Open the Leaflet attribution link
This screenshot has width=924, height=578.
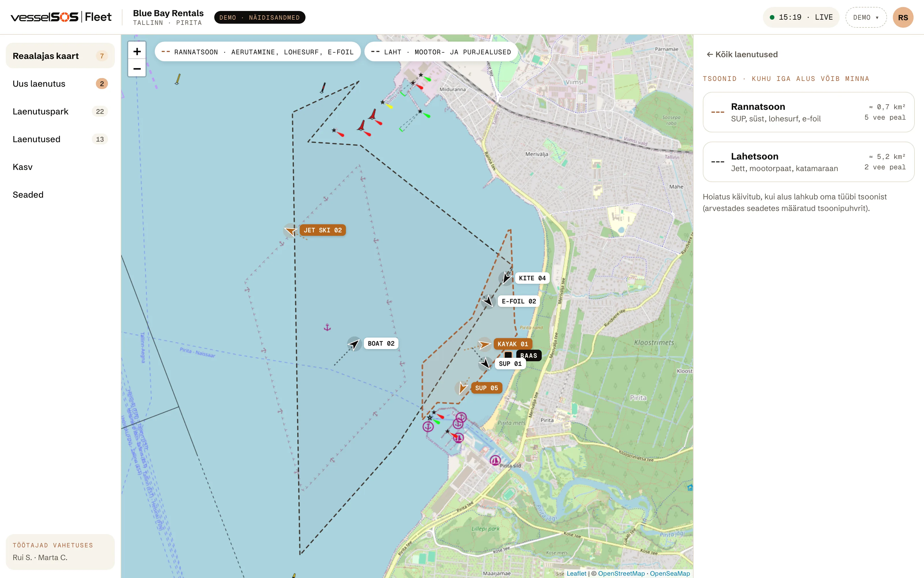click(576, 573)
